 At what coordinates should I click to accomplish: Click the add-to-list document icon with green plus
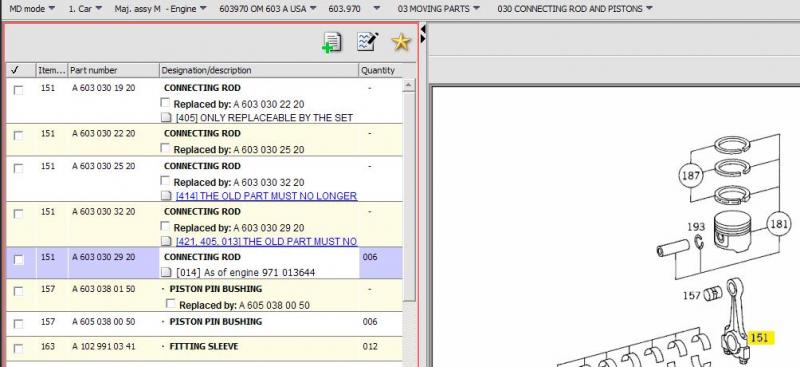332,42
